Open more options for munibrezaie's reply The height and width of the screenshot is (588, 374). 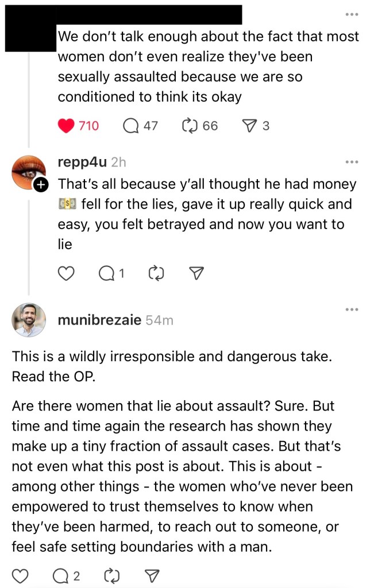tap(352, 310)
